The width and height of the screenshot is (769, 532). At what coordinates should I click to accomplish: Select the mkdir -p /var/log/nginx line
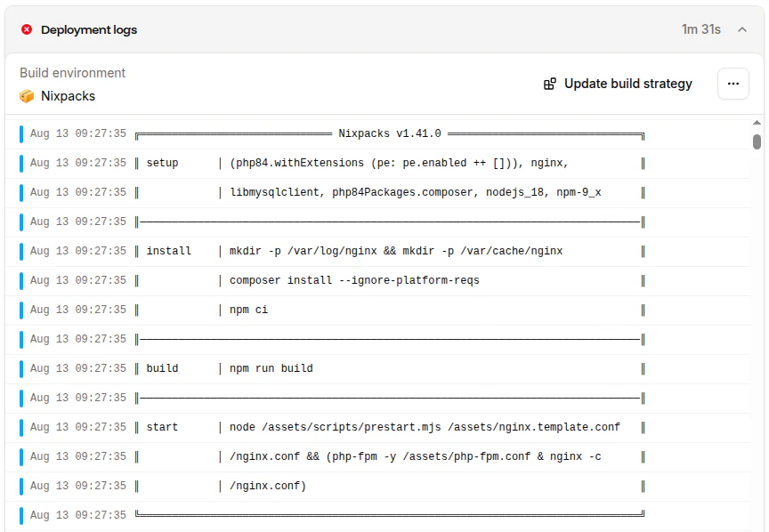(x=378, y=251)
